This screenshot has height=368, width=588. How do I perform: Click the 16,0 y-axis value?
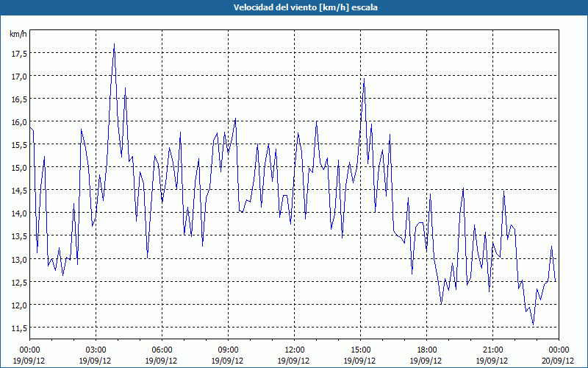20,122
